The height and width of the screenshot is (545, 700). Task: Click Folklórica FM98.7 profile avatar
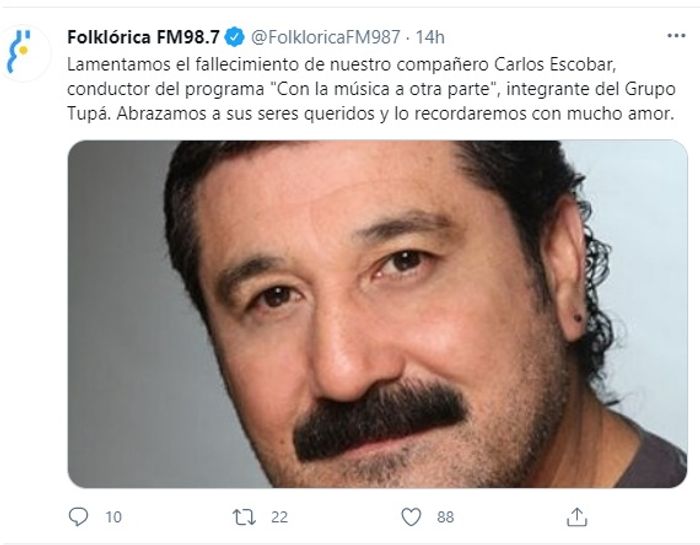(x=25, y=53)
